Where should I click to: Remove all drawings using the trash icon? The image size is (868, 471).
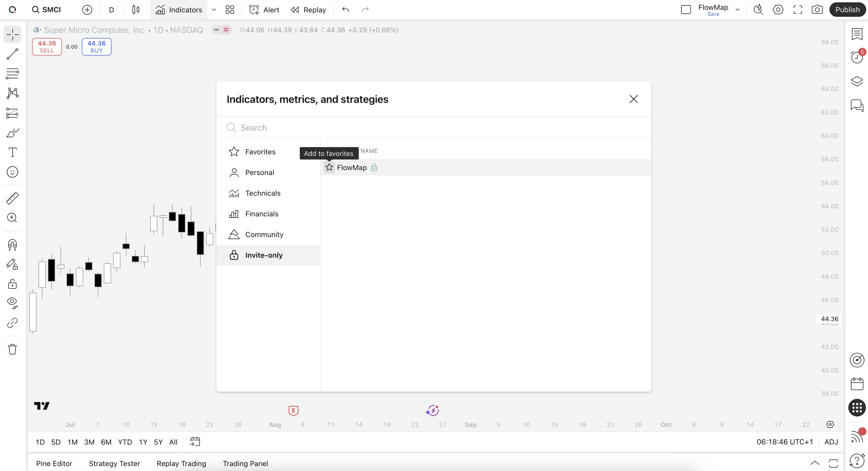point(12,349)
